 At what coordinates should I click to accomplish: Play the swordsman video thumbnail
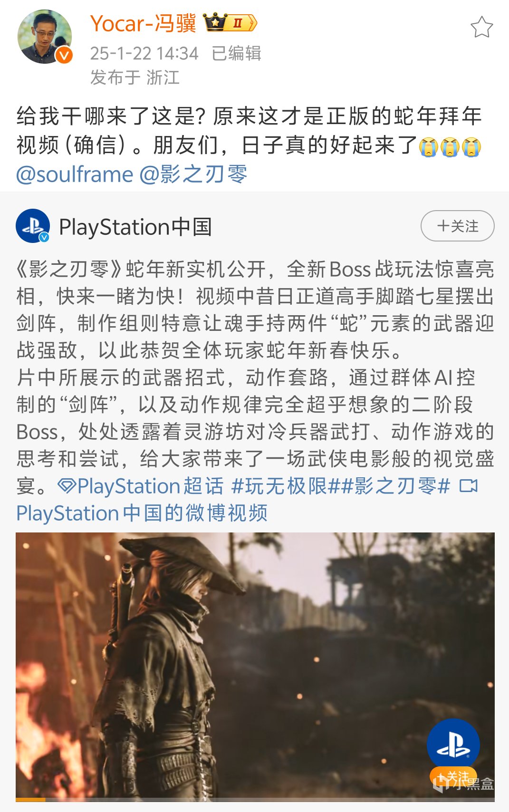[x=255, y=667]
